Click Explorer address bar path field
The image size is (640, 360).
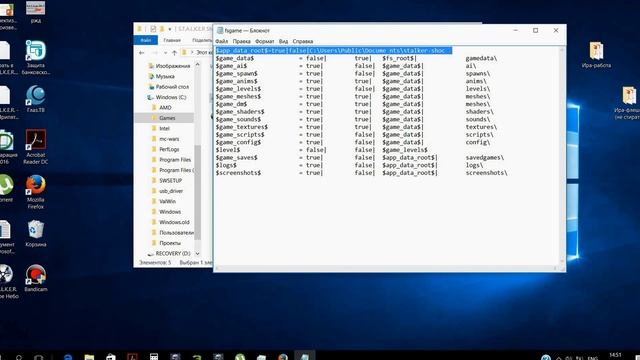coord(197,53)
